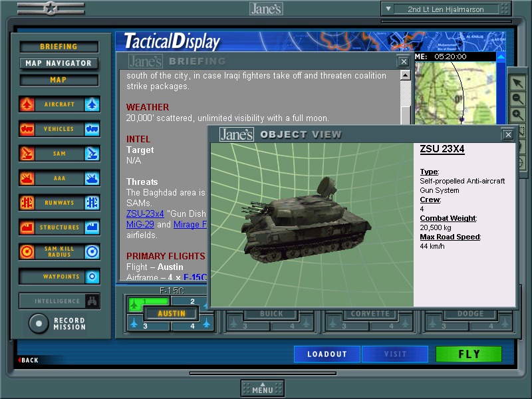532x399 pixels.
Task: Open the ZSU-23x4 link in Threats
Action: [145, 213]
